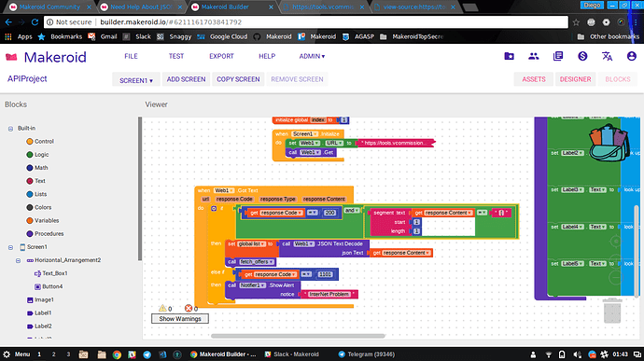The height and width of the screenshot is (361, 644).
Task: Open the user account icon
Action: 632,56
